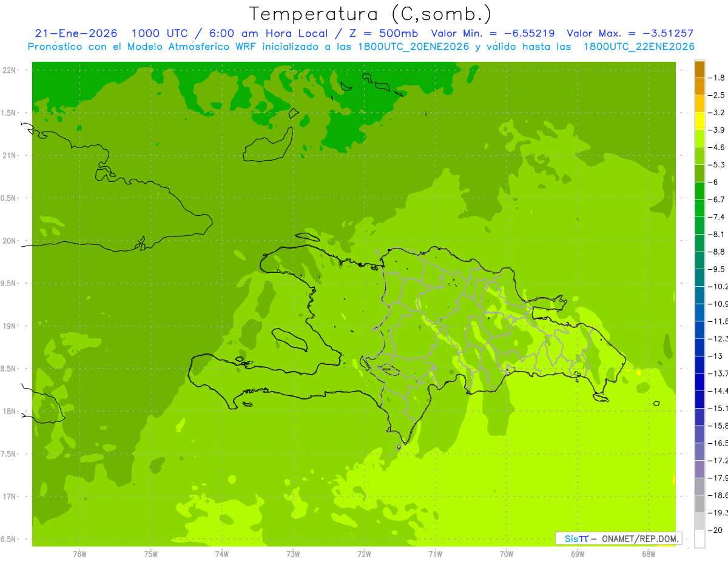Pick the purple legend swatch between -17.2 and -17.9

699,469
